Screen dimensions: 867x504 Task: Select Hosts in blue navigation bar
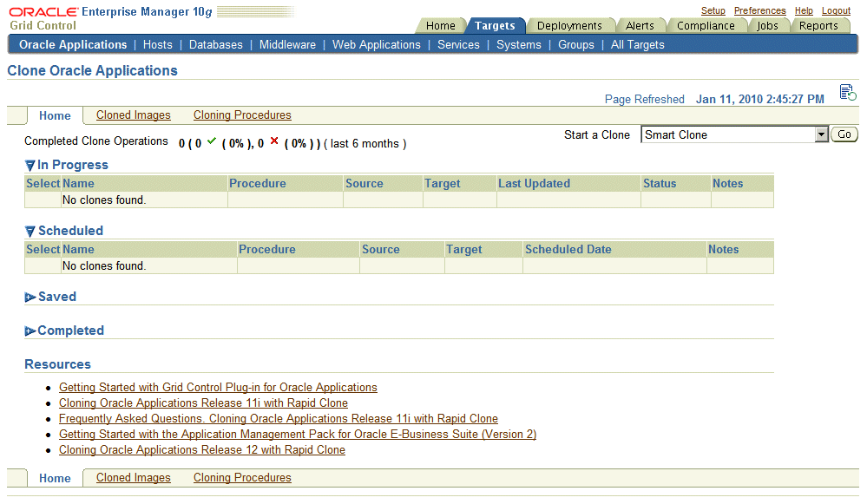(x=158, y=45)
